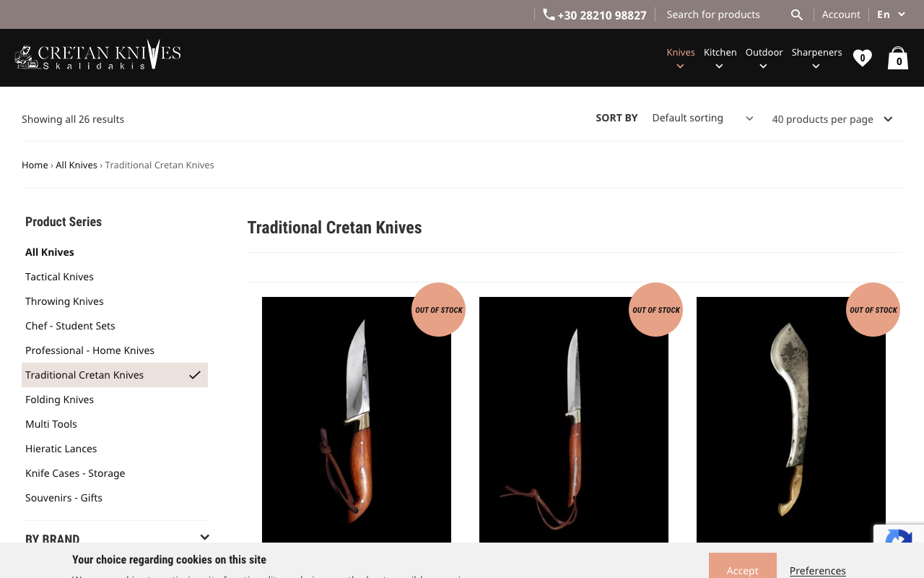Image resolution: width=924 pixels, height=578 pixels.
Task: Open the Kitchen menu
Action: [x=720, y=51]
